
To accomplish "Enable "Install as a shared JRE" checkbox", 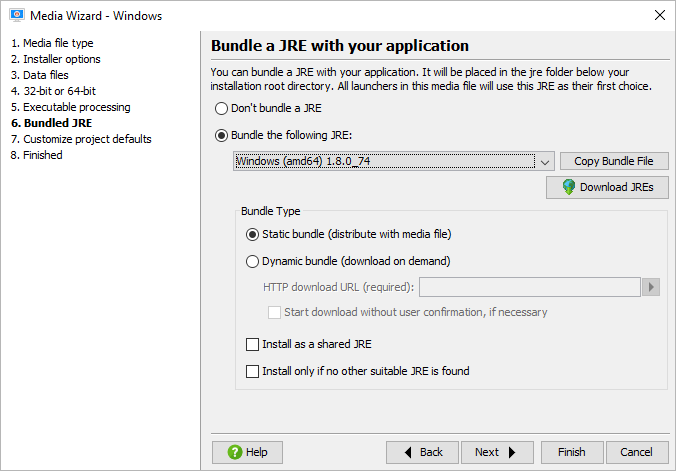I will point(252,344).
